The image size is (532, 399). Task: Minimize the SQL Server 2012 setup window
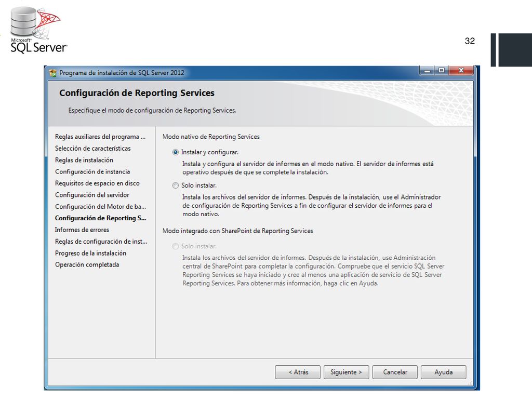(x=428, y=71)
